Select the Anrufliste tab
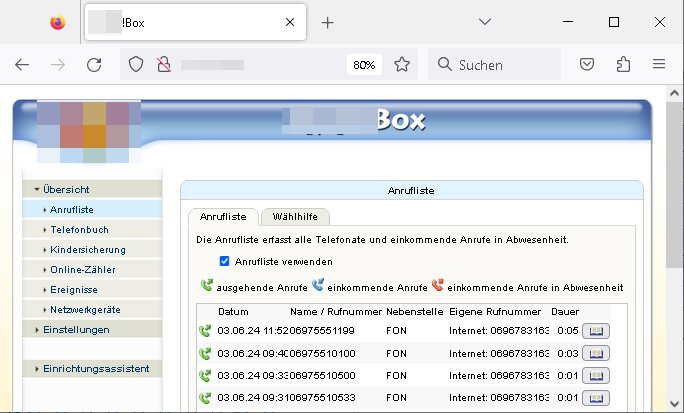The image size is (684, 413). 223,217
